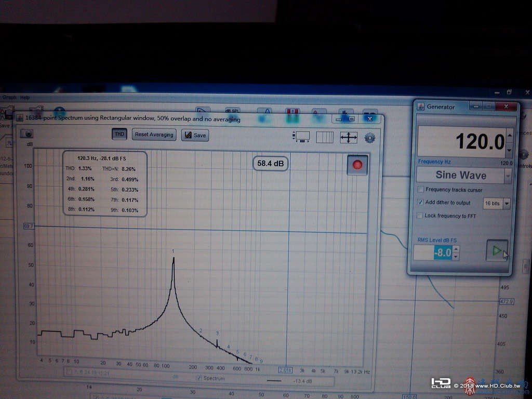Increase the RMS level using the spinner up arrow

(x=456, y=249)
